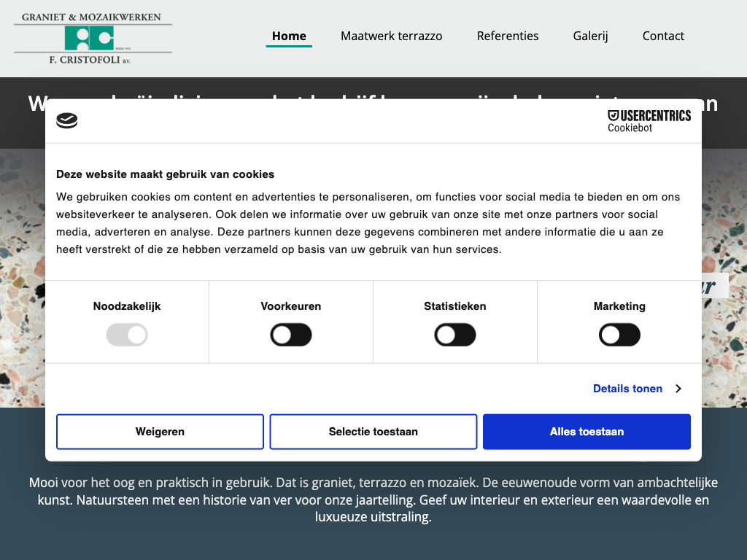The height and width of the screenshot is (560, 747).
Task: Turn on the Statistieken cookies switch
Action: pos(455,335)
